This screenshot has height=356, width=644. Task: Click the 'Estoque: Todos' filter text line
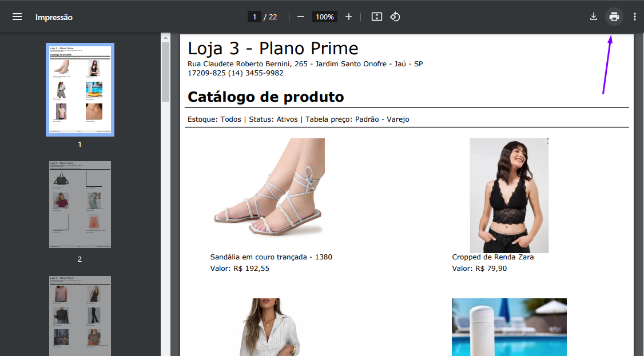click(298, 119)
